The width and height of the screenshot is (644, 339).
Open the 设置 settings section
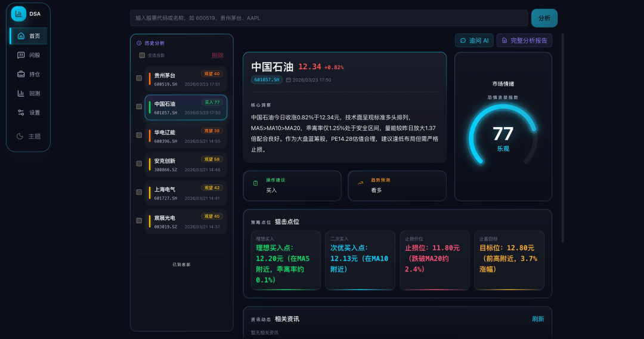29,113
